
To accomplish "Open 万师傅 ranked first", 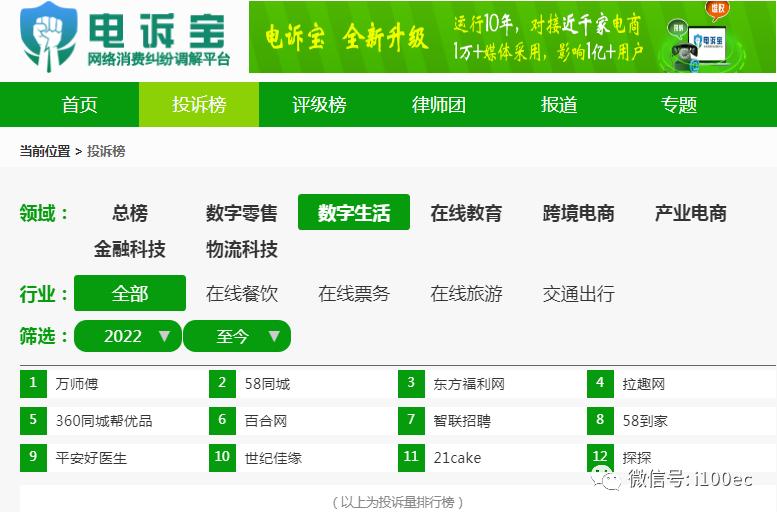I will point(77,384).
